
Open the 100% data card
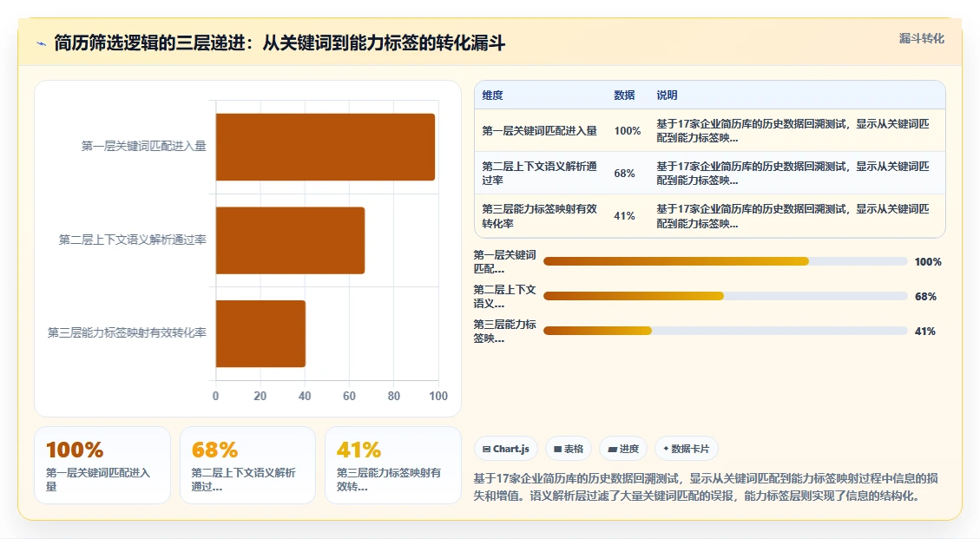coord(102,465)
